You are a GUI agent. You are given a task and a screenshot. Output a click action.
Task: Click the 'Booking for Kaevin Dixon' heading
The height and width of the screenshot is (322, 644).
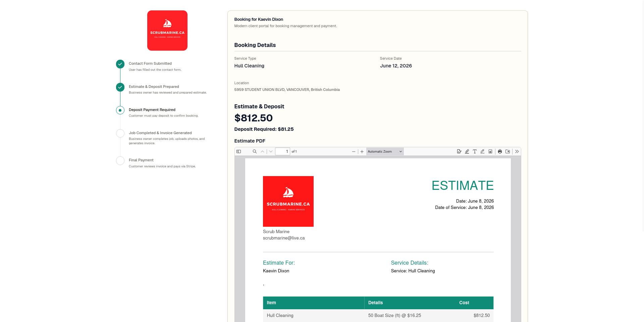(259, 19)
